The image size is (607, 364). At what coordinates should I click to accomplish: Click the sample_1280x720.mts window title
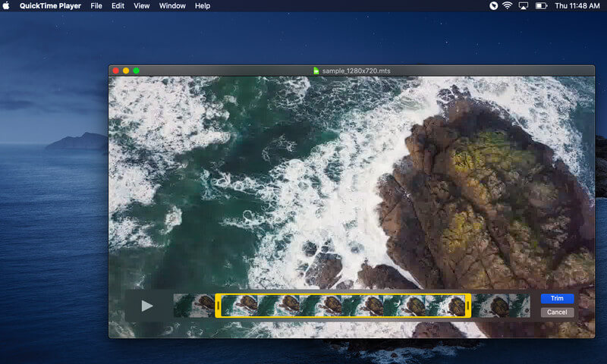pyautogui.click(x=356, y=71)
